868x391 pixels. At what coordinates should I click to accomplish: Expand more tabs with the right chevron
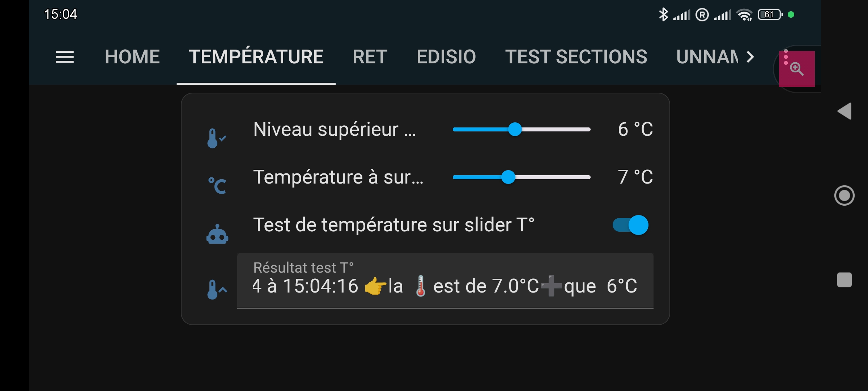click(750, 57)
